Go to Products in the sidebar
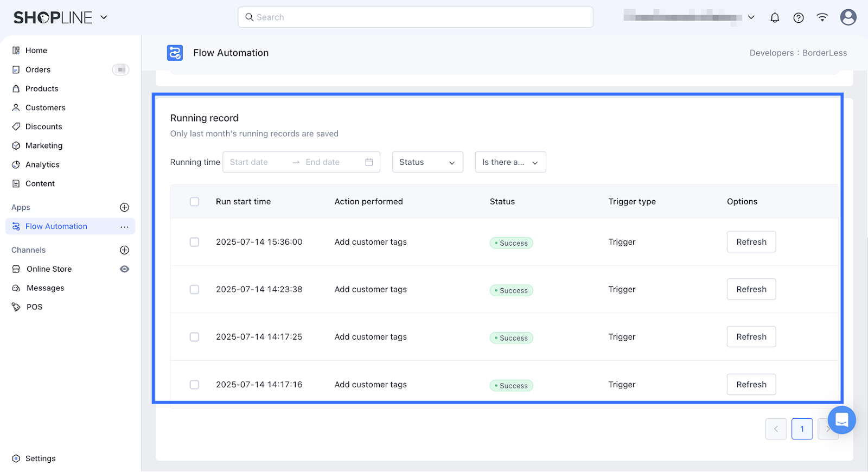The height and width of the screenshot is (472, 868). point(42,88)
